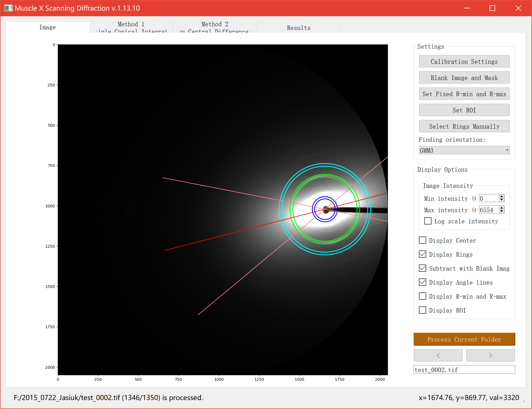The image size is (532, 409).
Task: Open the Results tab
Action: click(x=299, y=27)
